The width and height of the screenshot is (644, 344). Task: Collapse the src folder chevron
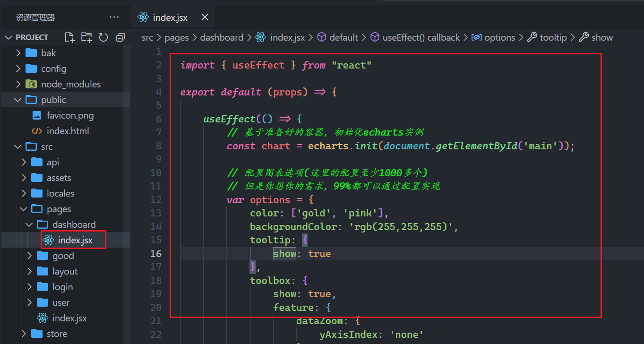(x=18, y=146)
